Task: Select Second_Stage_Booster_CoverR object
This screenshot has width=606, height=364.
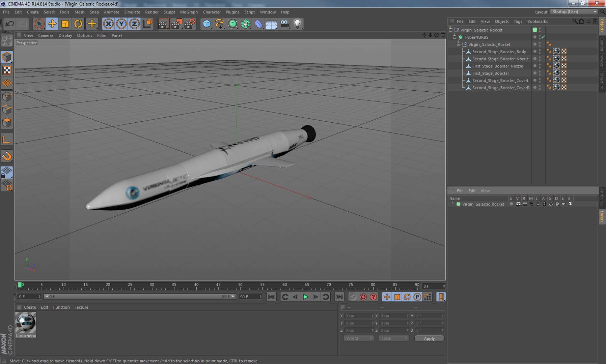Action: (x=501, y=88)
